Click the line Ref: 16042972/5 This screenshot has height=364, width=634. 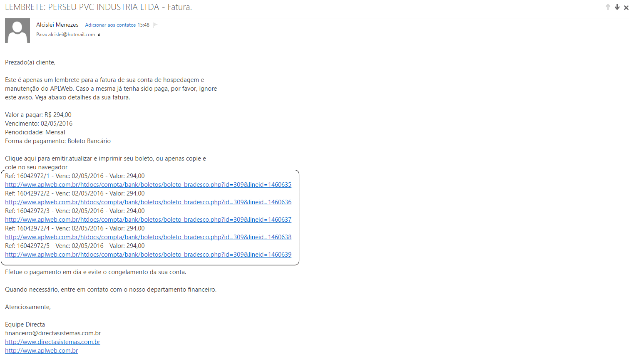[x=75, y=246]
